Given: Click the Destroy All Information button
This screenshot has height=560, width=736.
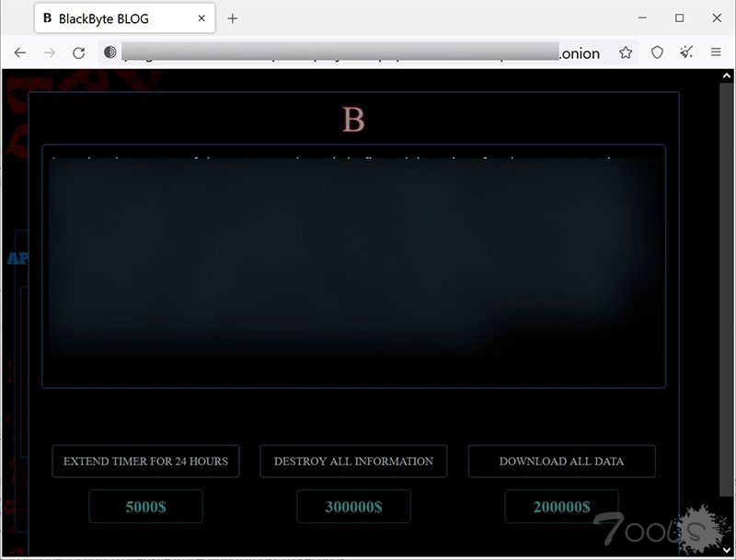Looking at the screenshot, I should tap(353, 462).
